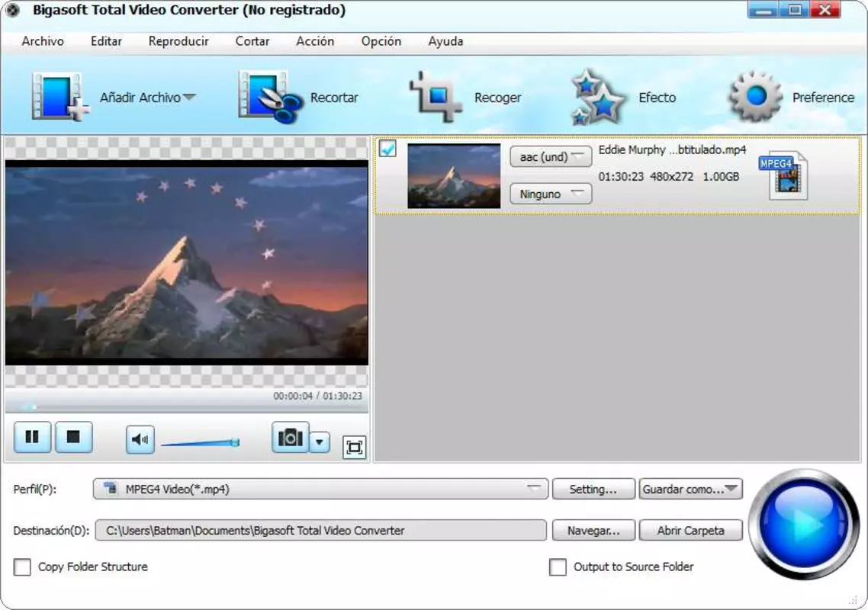Viewport: 868px width, 610px height.
Task: Click the app logo in title bar
Action: (13, 10)
